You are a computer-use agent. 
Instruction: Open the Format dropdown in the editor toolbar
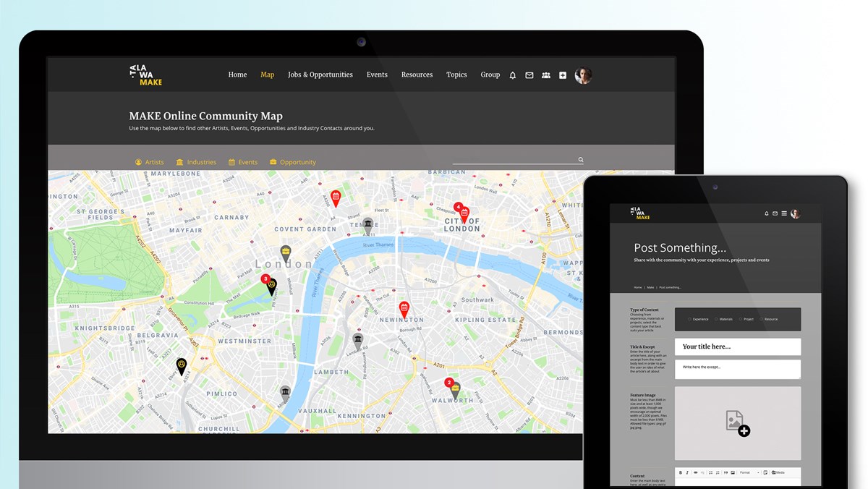coord(749,472)
